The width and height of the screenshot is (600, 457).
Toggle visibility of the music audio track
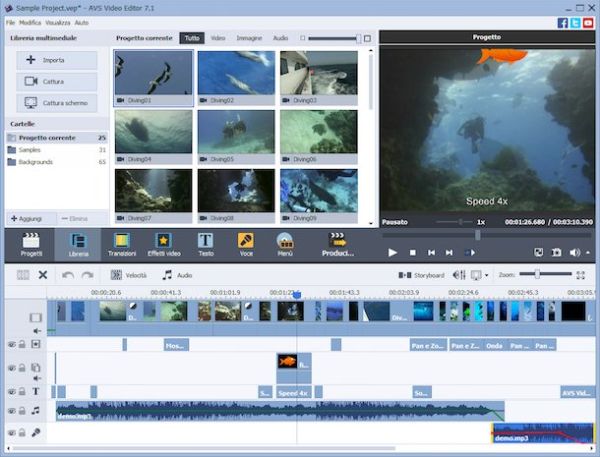click(x=12, y=411)
